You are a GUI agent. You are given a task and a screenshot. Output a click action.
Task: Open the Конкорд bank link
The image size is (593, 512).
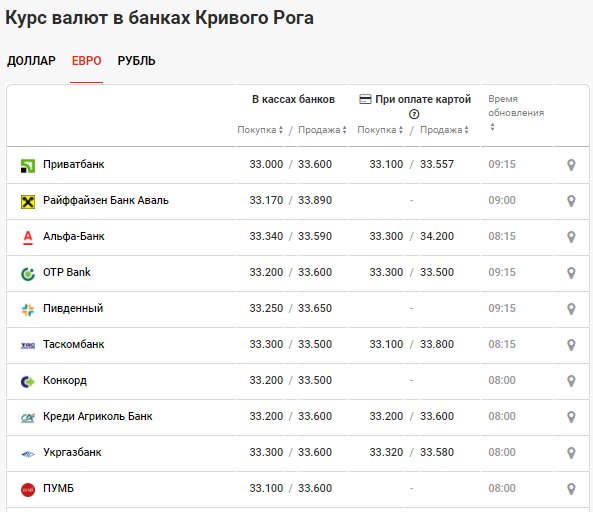tap(65, 380)
